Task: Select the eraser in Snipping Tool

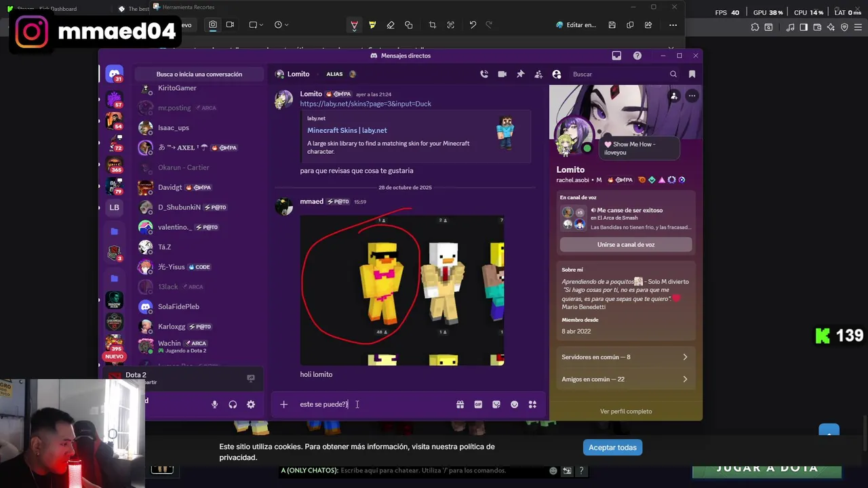Action: click(x=391, y=25)
